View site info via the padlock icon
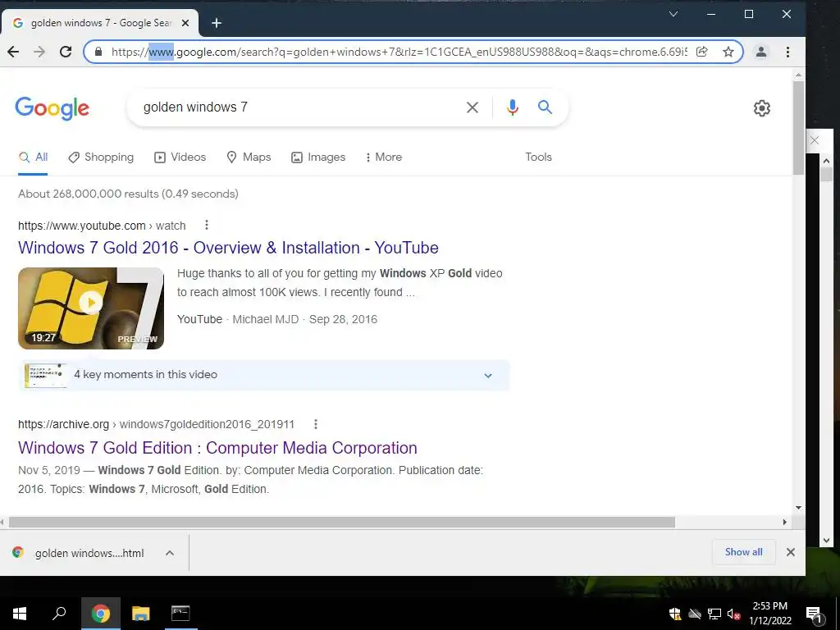Viewport: 840px width, 630px height. point(98,52)
